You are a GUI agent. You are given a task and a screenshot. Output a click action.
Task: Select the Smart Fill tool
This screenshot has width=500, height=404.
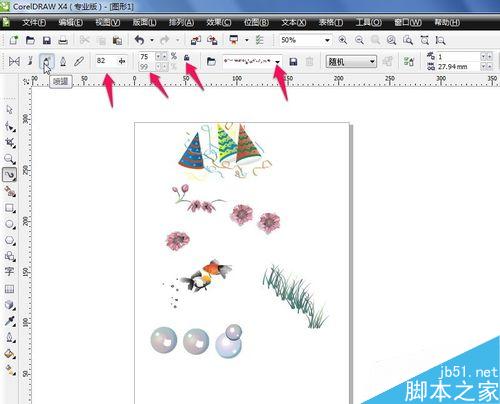pos(9,192)
